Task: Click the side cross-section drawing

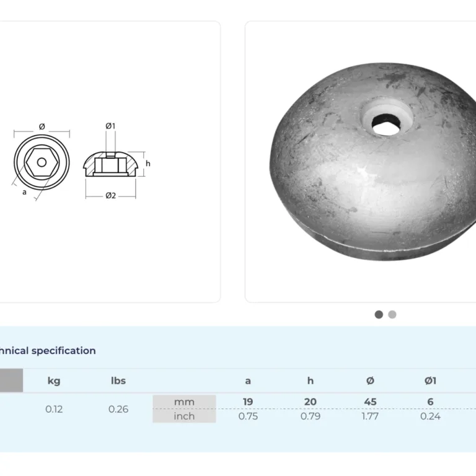Action: [x=110, y=164]
